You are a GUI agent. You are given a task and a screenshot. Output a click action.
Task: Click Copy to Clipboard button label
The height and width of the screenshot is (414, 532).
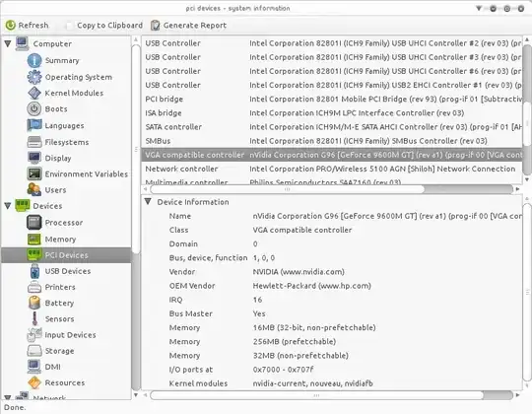tap(110, 25)
